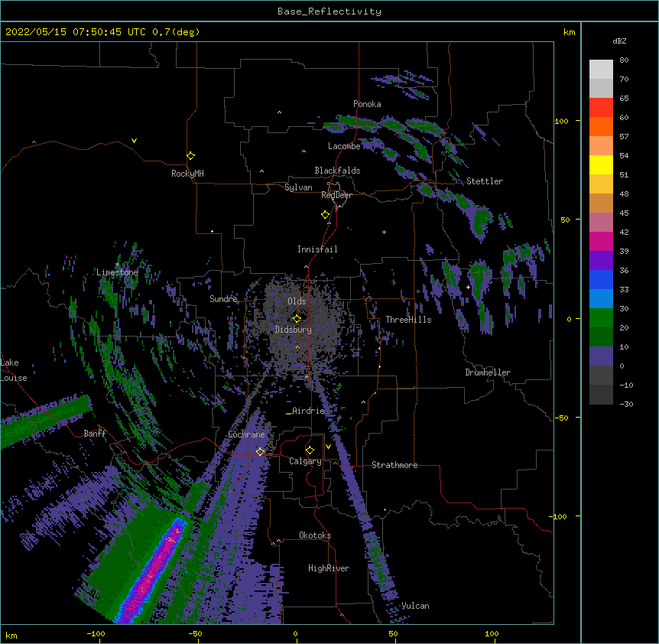Click the Lake Louise label
This screenshot has width=659, height=644.
[x=14, y=370]
